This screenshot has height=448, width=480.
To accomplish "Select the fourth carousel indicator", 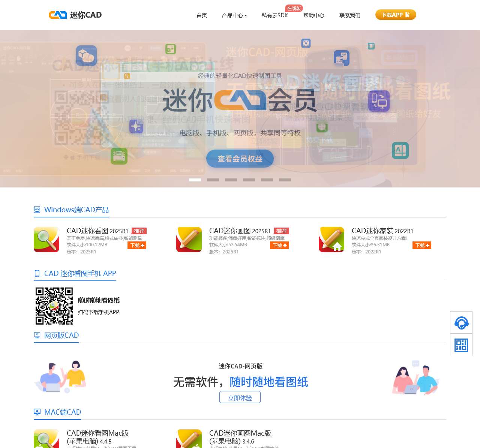I will (x=249, y=180).
